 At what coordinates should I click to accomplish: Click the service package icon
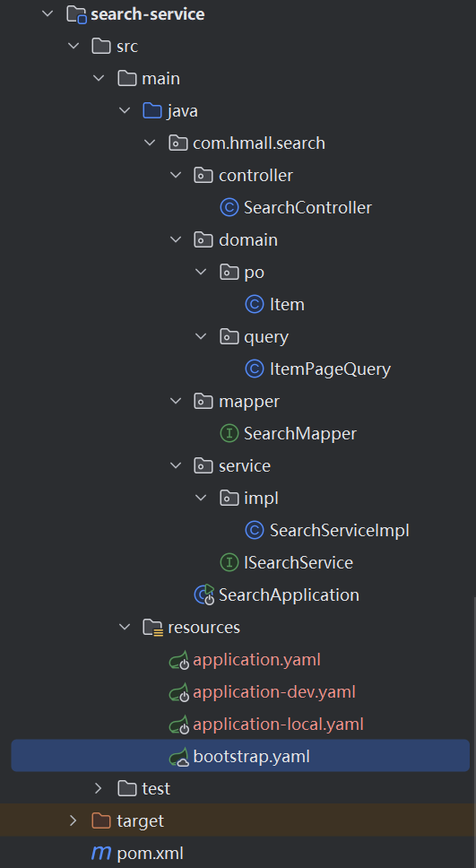203,465
